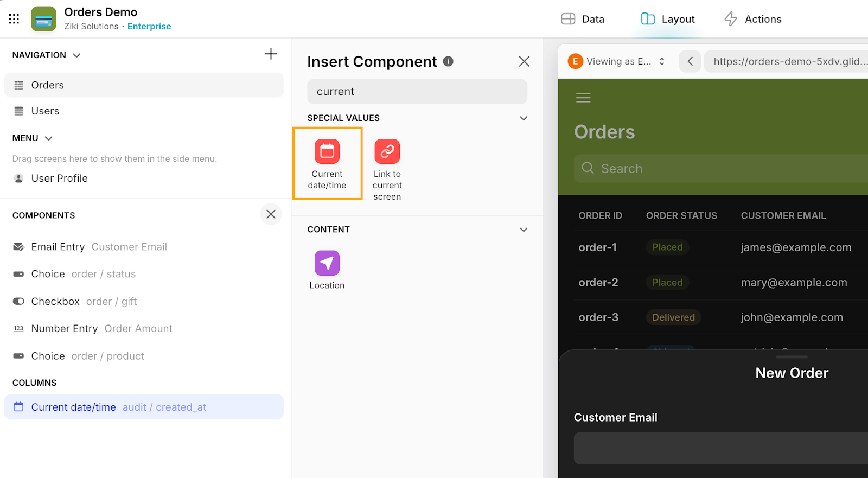Click the calendar icon beside Current date/time column
This screenshot has width=868, height=478.
point(18,407)
